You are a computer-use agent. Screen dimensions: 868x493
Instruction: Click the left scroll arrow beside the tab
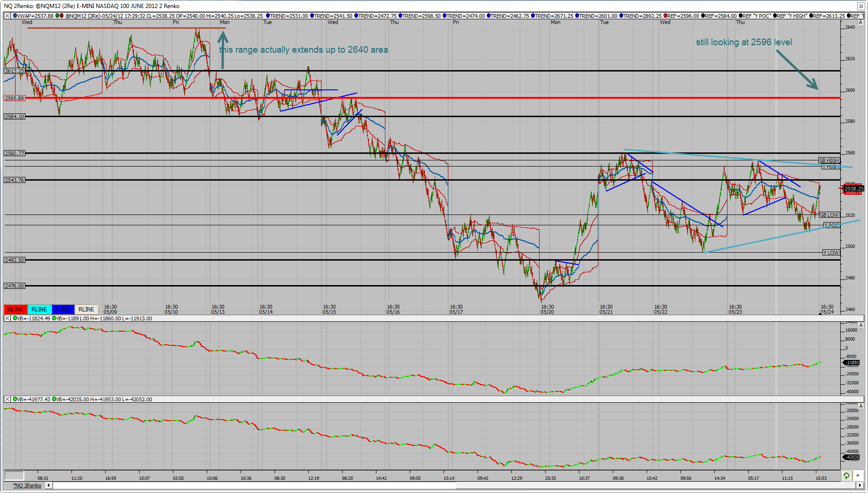(x=48, y=485)
